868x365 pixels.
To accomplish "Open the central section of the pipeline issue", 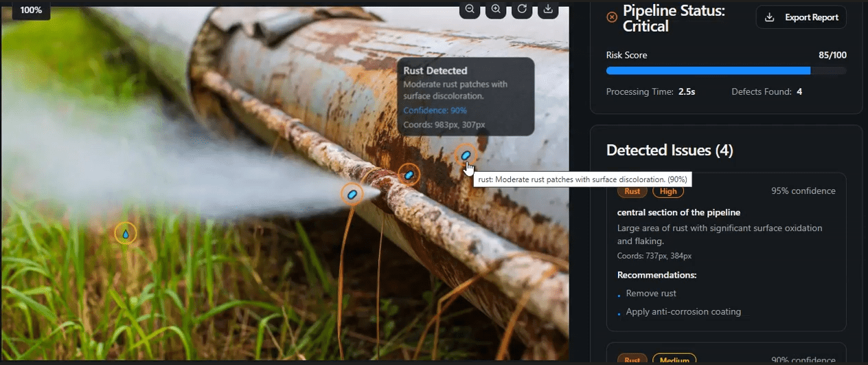I will [x=678, y=212].
